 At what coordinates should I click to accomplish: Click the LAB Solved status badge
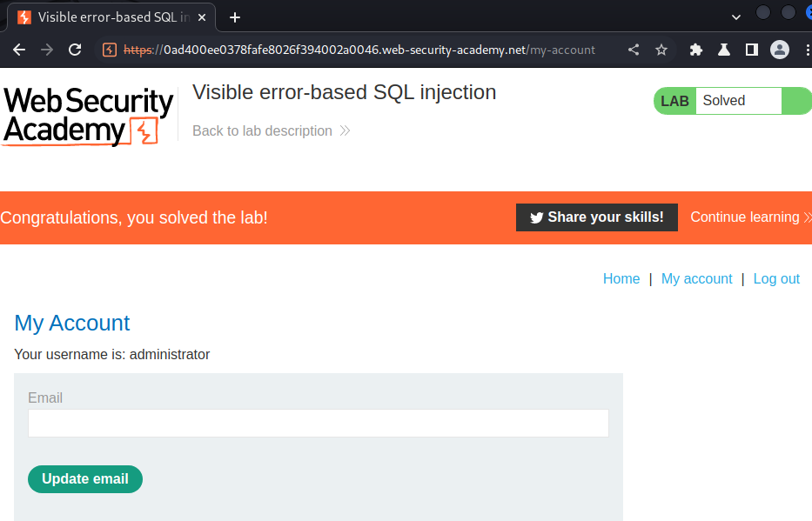732,101
